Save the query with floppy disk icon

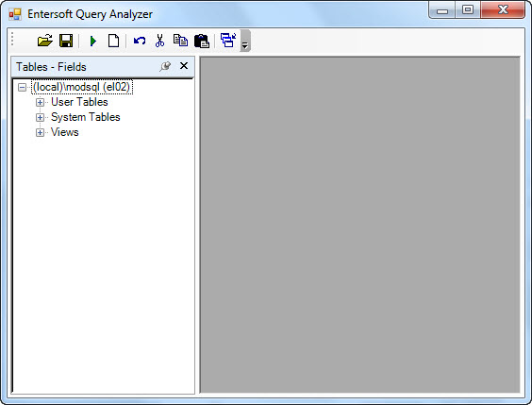[x=66, y=41]
